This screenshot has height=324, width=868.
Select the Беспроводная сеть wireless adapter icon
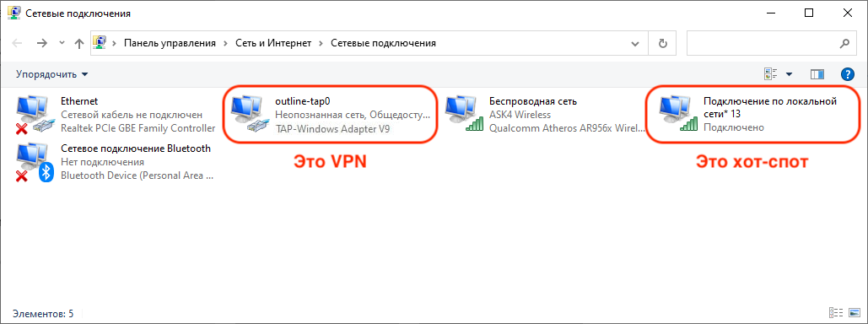tap(464, 116)
